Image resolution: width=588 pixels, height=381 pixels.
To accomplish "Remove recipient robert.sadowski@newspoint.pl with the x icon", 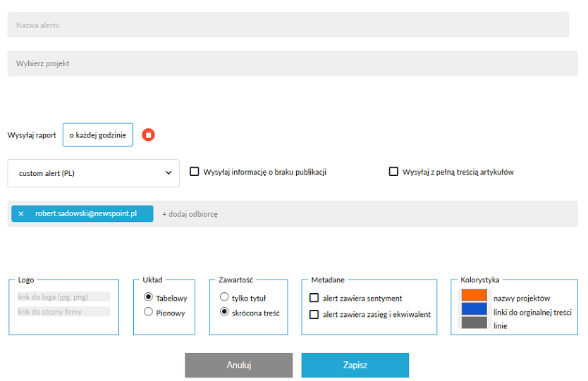I will [21, 213].
